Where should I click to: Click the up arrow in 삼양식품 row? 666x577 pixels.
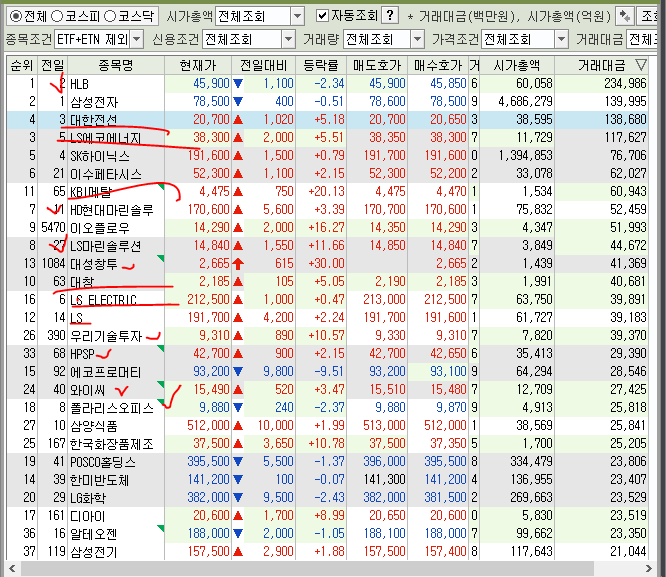click(x=238, y=425)
